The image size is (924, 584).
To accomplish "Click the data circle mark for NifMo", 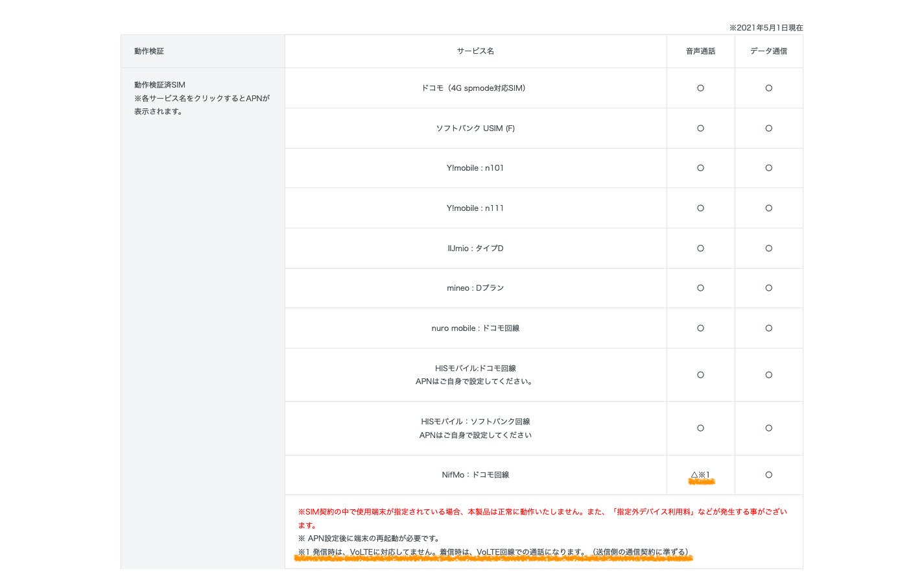I will click(768, 475).
